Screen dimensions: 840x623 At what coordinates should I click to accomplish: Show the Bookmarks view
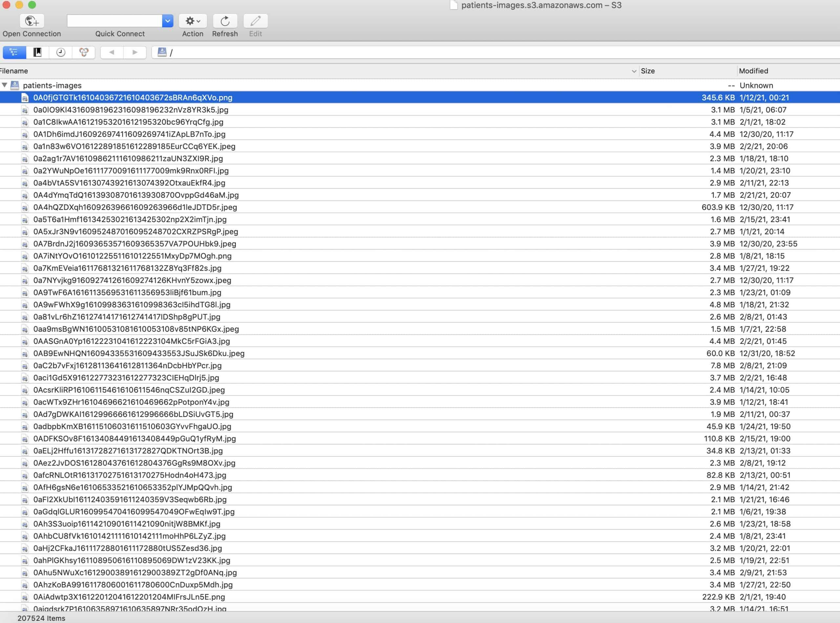coord(37,52)
